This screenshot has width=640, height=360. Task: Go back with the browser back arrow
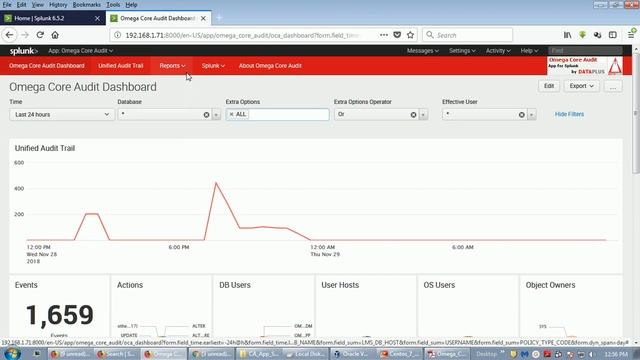pos(9,35)
